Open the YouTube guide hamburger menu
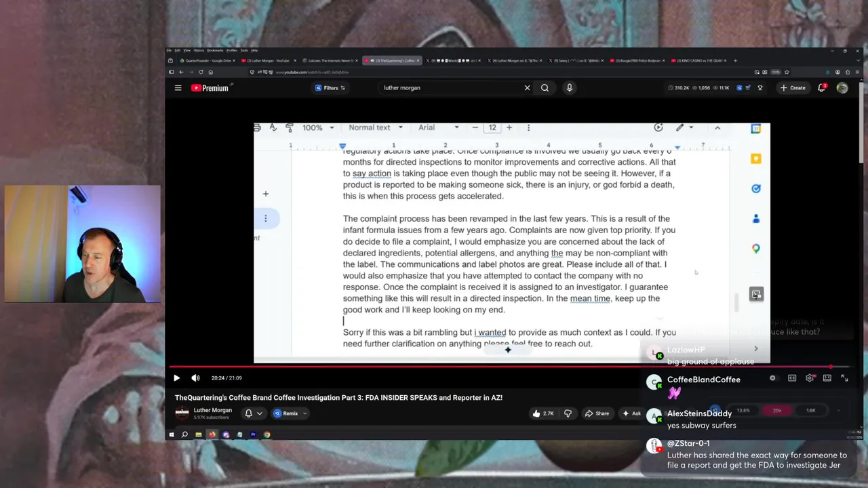 pyautogui.click(x=178, y=87)
